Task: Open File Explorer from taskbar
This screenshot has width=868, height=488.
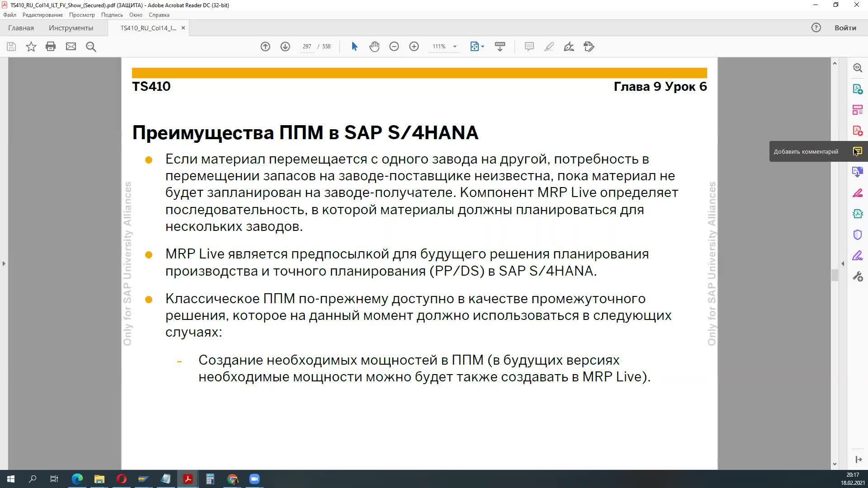Action: pos(99,479)
